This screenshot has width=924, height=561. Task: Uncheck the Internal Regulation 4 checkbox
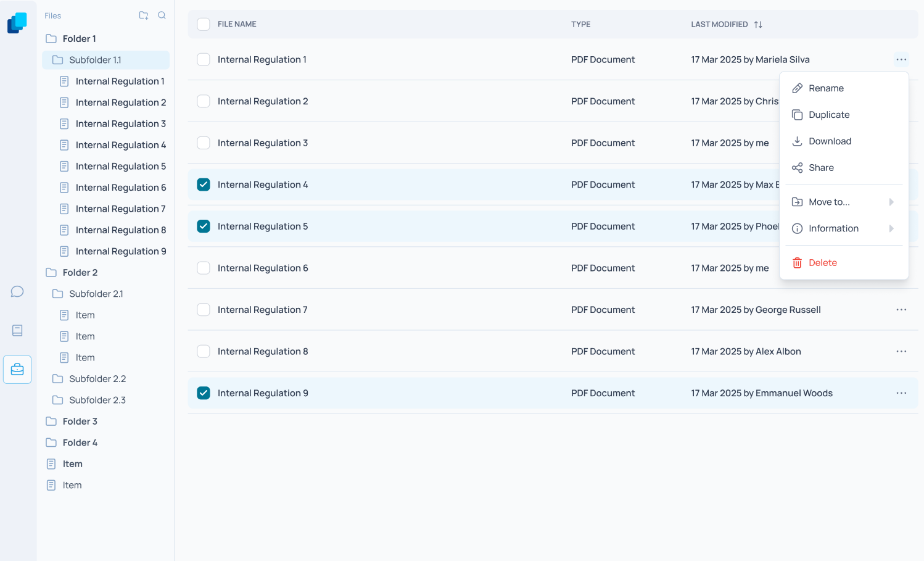(204, 185)
